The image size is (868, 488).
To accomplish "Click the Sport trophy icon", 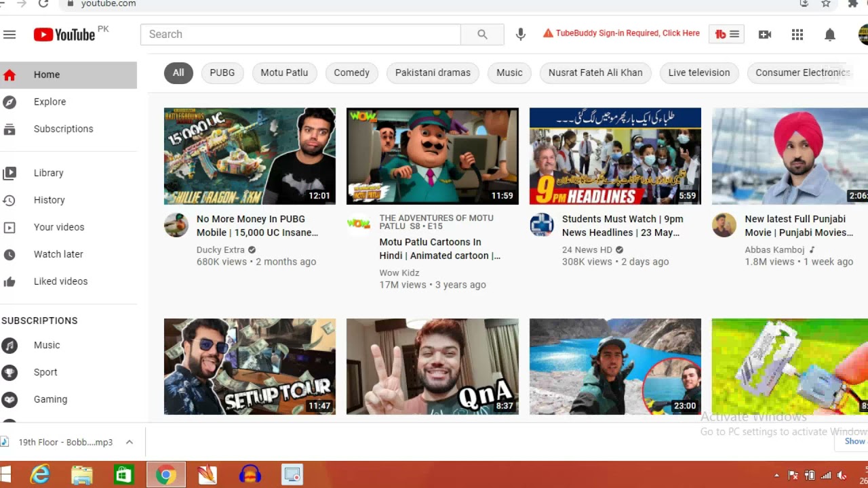I will (9, 372).
